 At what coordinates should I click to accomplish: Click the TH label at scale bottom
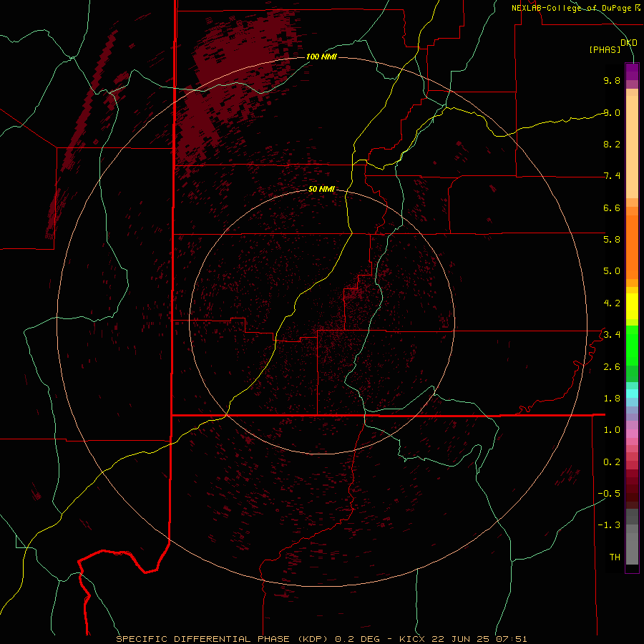coord(615,557)
